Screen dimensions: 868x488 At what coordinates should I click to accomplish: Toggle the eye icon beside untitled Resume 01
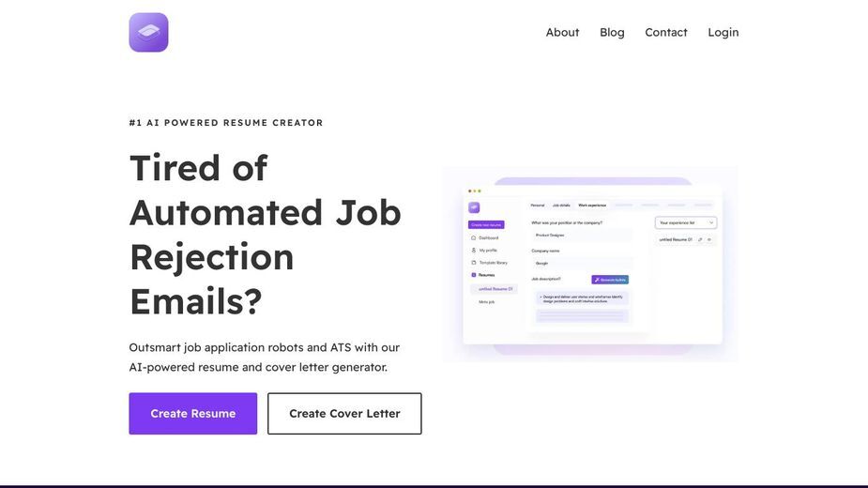(709, 240)
